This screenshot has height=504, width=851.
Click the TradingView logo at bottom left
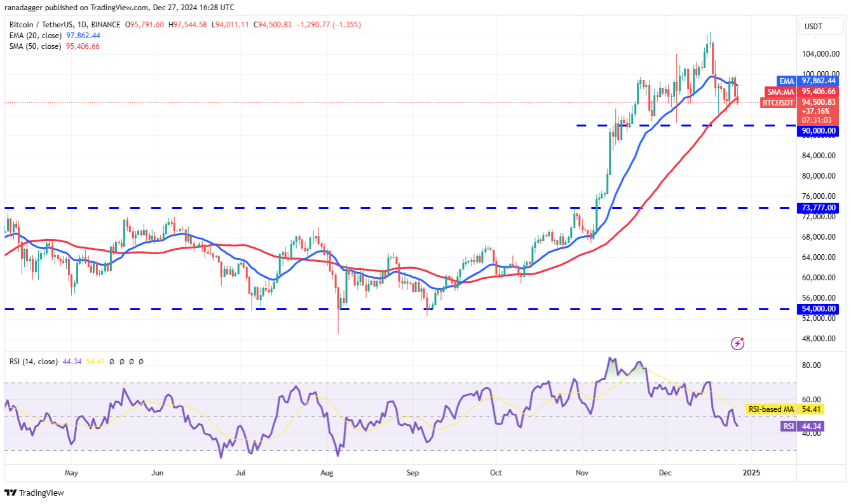tap(34, 493)
